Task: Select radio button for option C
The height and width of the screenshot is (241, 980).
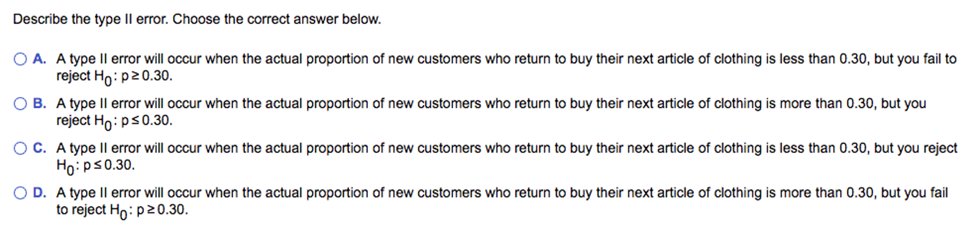Action: 20,149
